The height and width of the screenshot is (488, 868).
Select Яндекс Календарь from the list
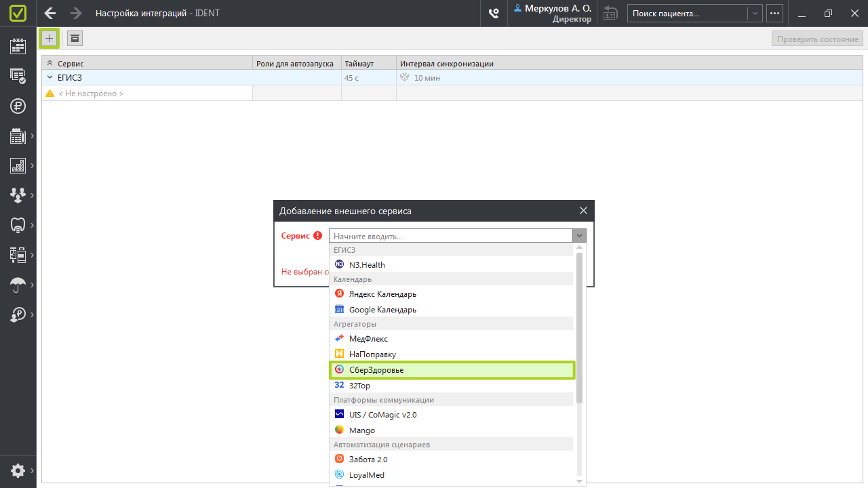382,294
